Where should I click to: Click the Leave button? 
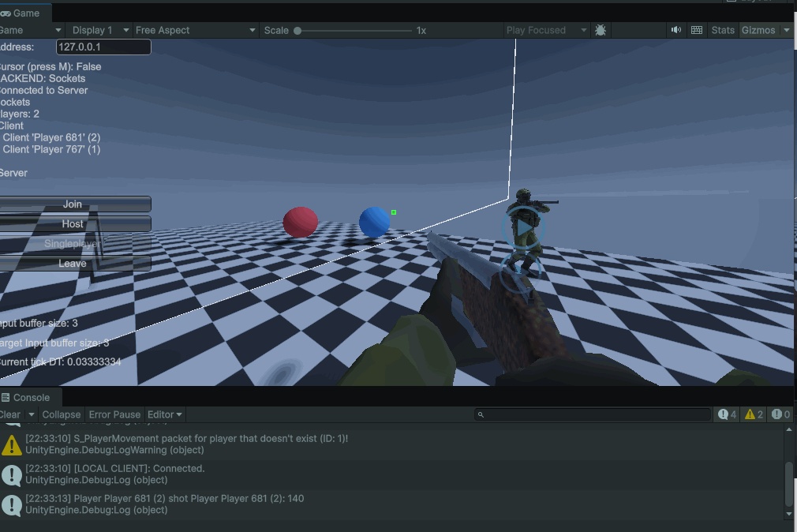[73, 263]
